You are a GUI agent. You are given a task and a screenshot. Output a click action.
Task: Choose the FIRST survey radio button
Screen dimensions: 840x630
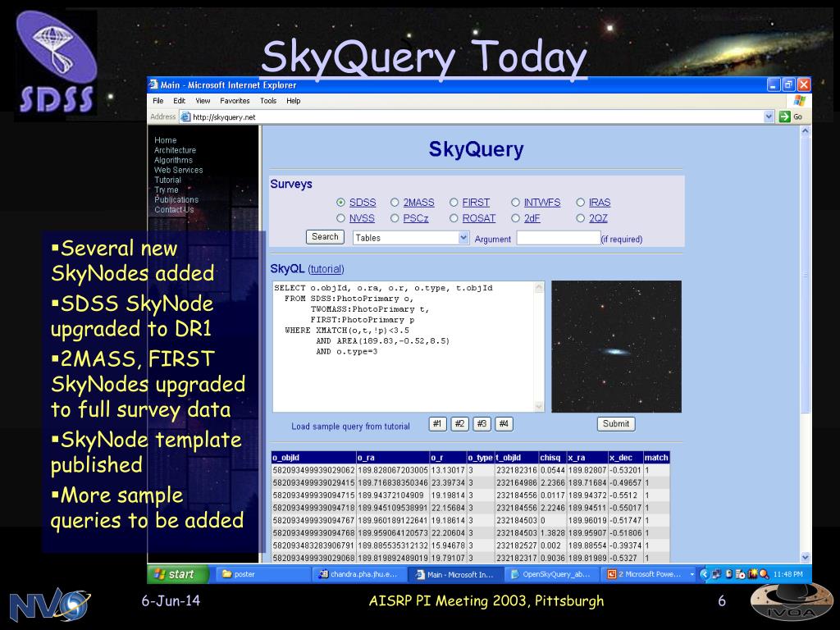click(x=454, y=203)
